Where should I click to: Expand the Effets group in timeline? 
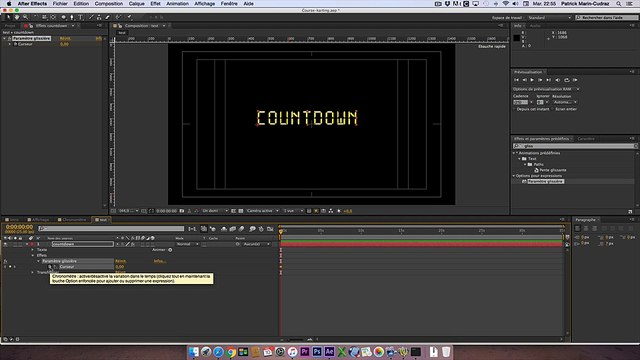point(33,256)
